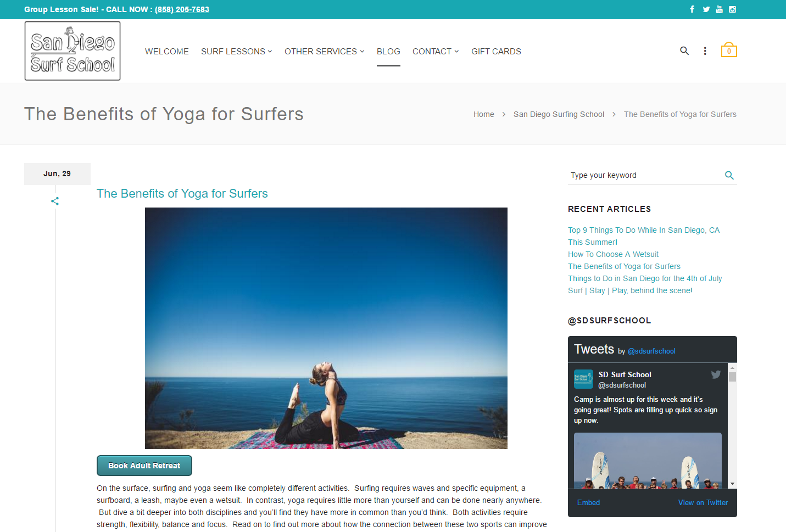Viewport: 786px width, 532px height.
Task: Click the Twitter bird icon in tweet
Action: (716, 374)
